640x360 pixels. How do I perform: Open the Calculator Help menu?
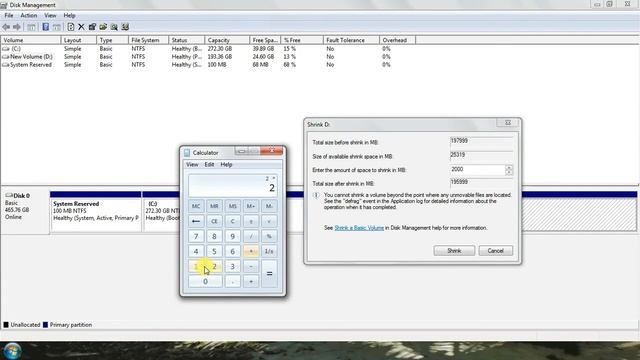226,164
